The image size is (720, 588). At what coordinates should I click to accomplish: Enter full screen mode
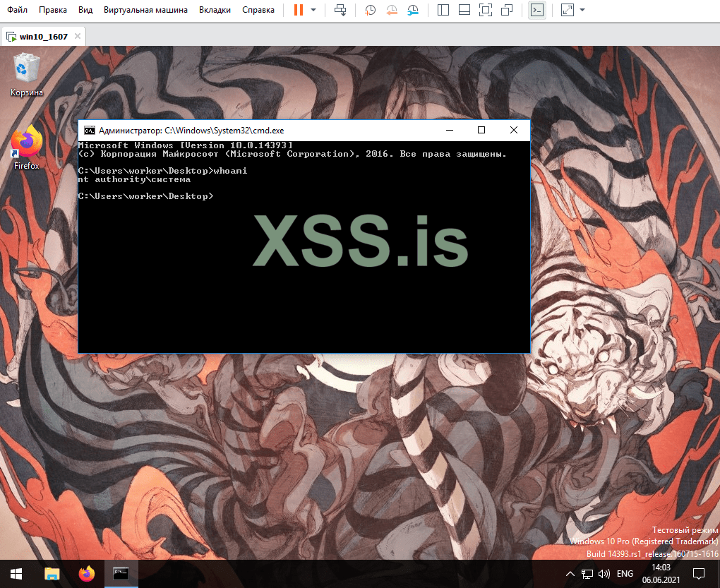(486, 10)
